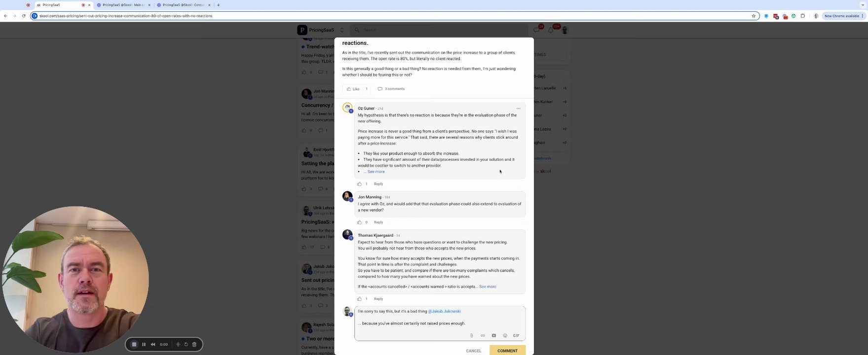Reply to Jon Manning's comment
868x355 pixels.
[x=378, y=222]
